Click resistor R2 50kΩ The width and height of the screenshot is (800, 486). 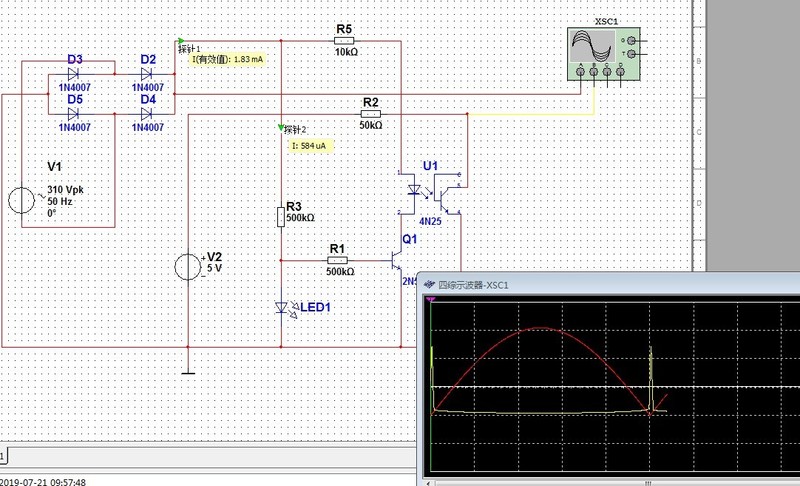point(370,115)
